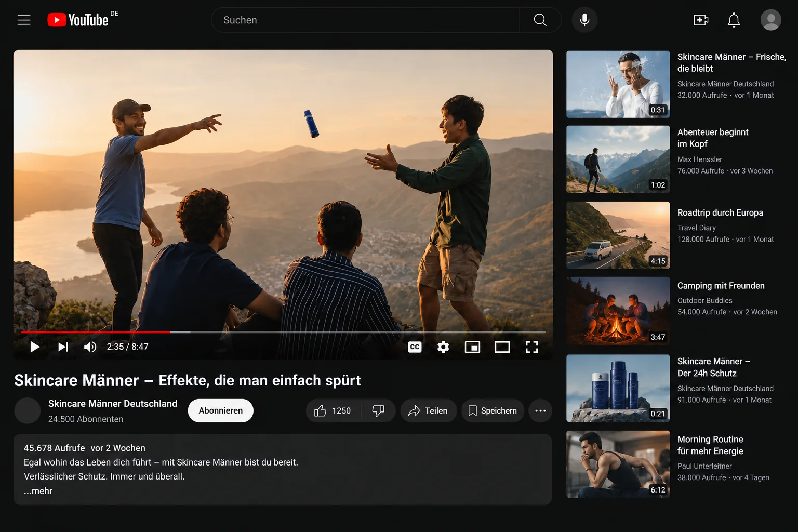Open the Create video icon
The height and width of the screenshot is (532, 798).
(x=701, y=20)
